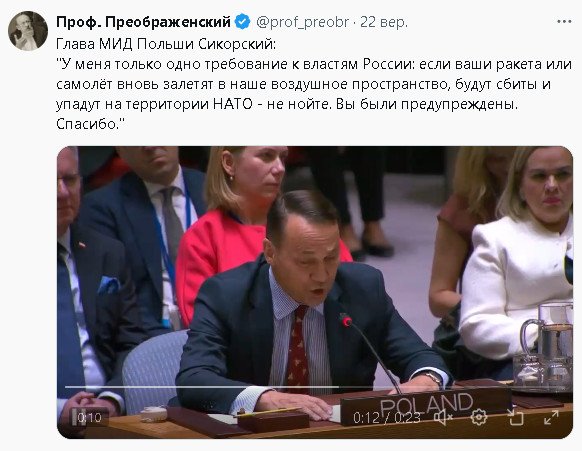Click the blue verified badge icon

pyautogui.click(x=243, y=22)
